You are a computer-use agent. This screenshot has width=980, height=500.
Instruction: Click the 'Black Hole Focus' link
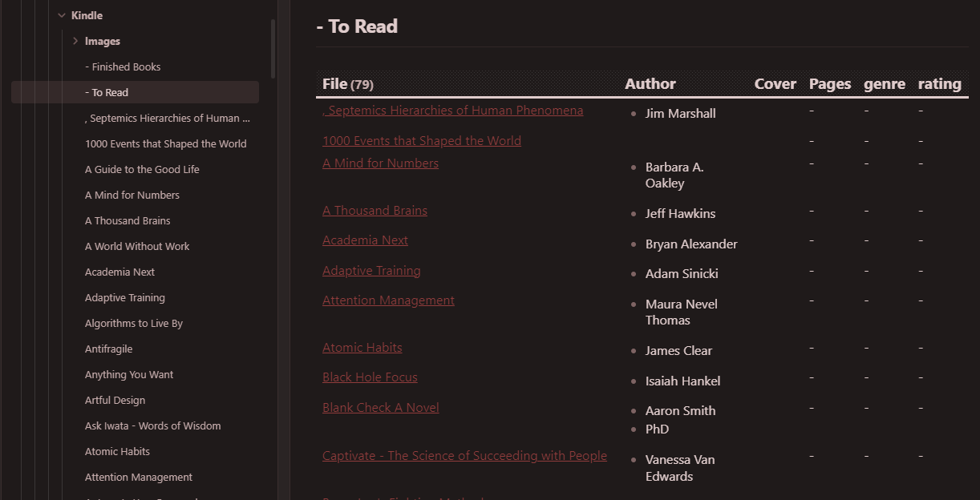click(x=370, y=377)
